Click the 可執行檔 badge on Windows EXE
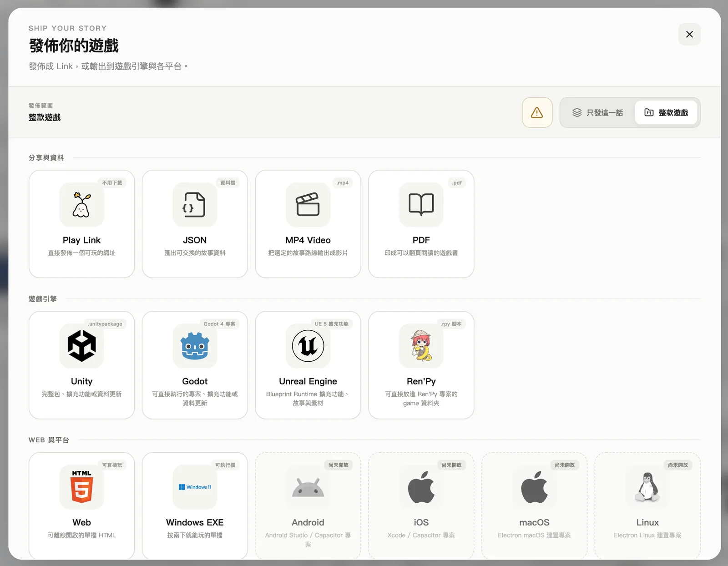 pyautogui.click(x=225, y=465)
